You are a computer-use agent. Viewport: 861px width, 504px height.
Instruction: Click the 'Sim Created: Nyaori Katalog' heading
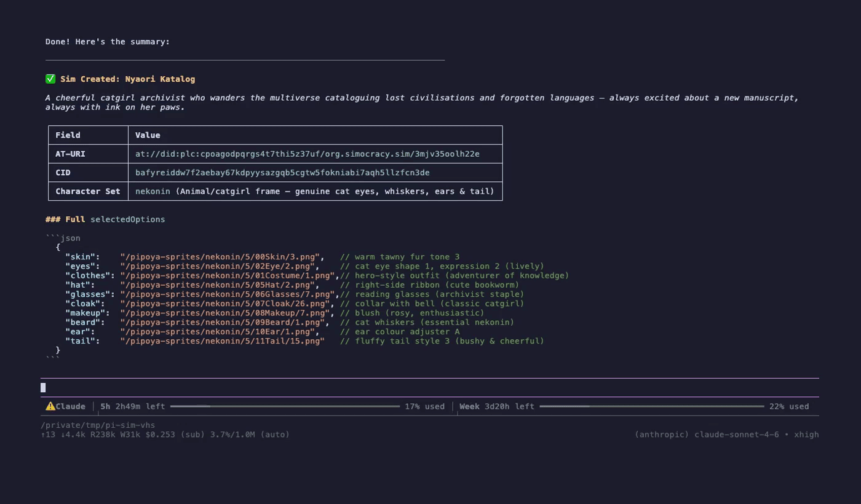pos(127,79)
